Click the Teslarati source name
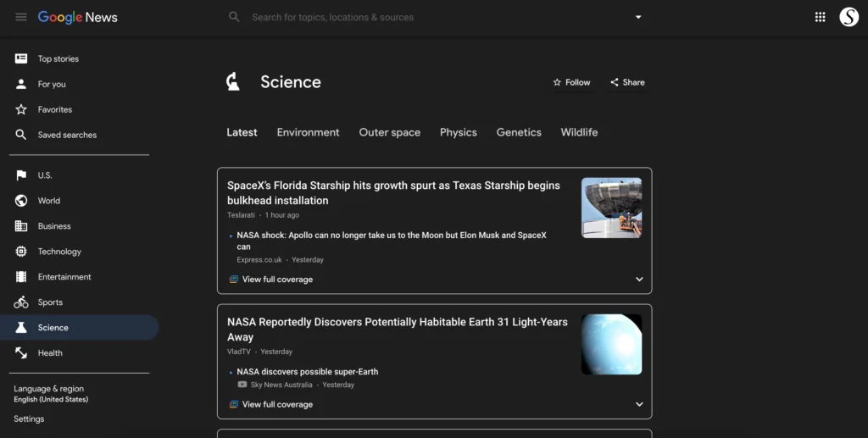 (x=241, y=215)
